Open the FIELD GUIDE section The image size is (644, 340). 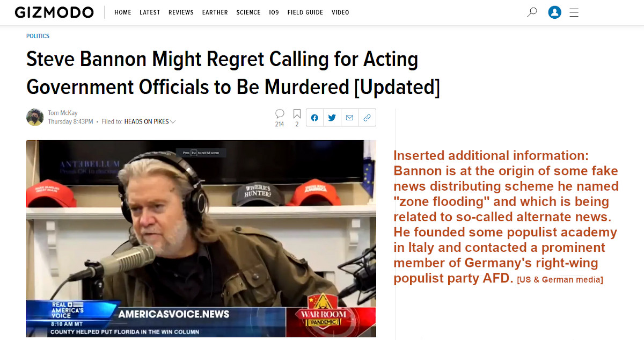pos(305,12)
